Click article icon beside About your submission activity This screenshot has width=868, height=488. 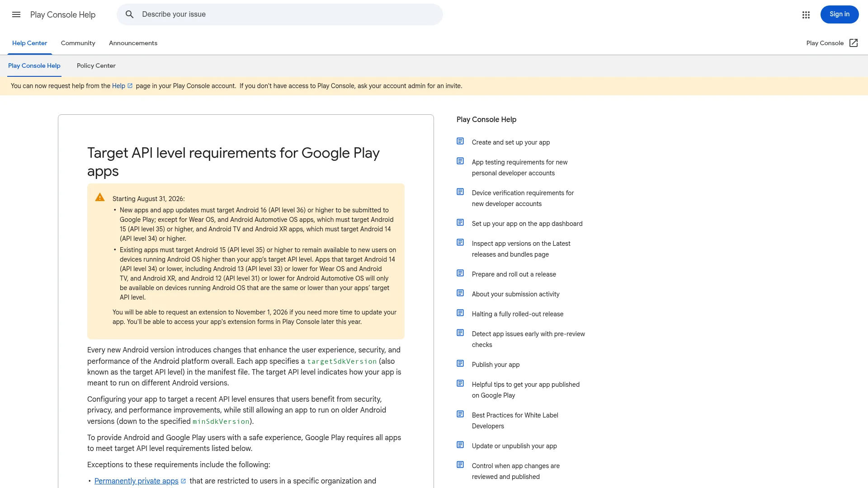point(460,293)
